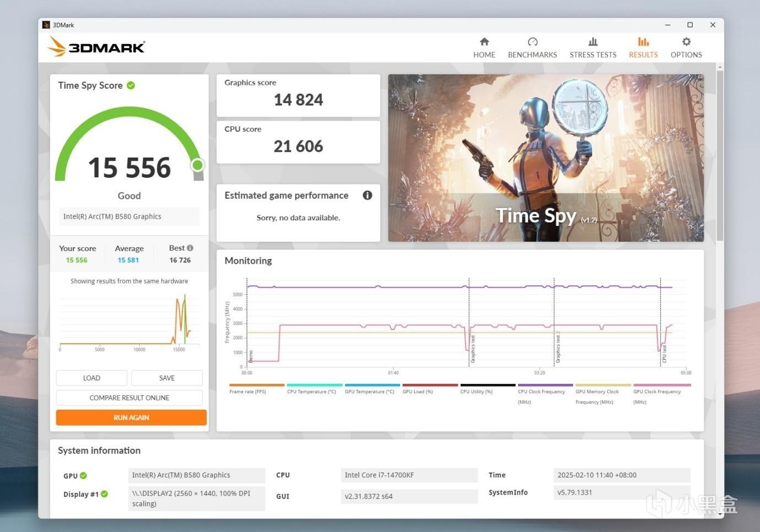Click the Best score 16 726
Screen dimensions: 760x532
click(x=180, y=260)
